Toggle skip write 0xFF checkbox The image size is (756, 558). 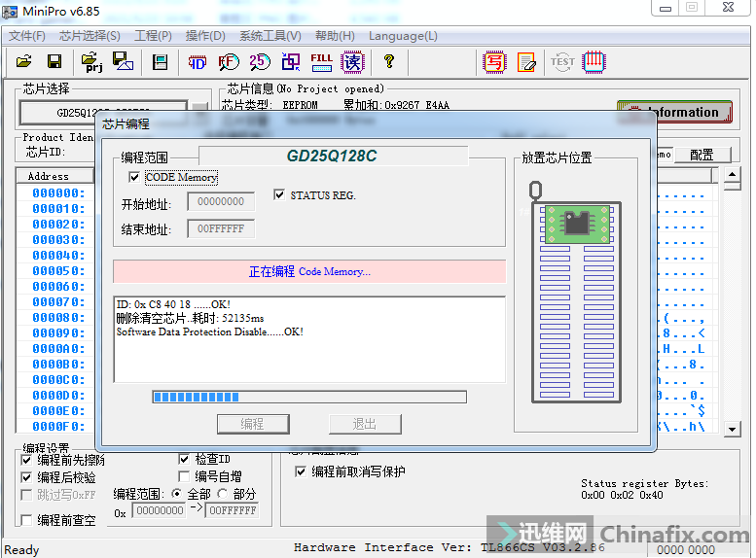[26, 495]
